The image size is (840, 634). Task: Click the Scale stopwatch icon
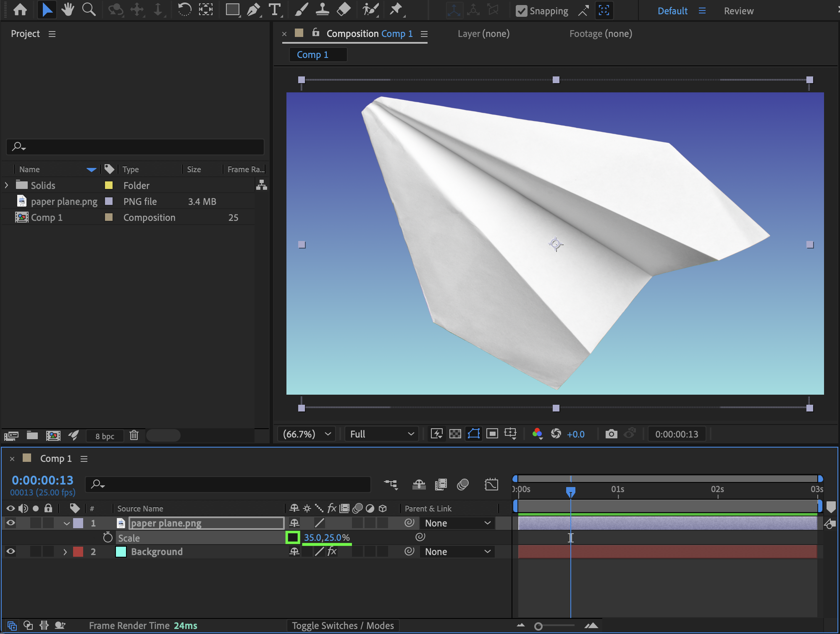pyautogui.click(x=108, y=537)
